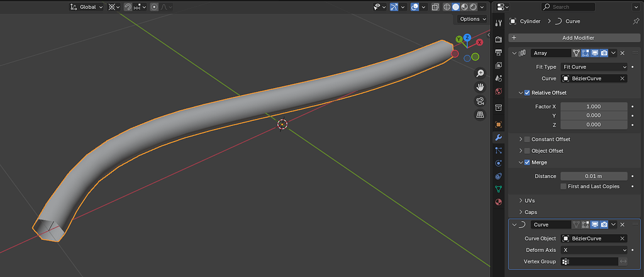This screenshot has width=644, height=277.
Task: Collapse the Curve modifier panel
Action: point(514,225)
